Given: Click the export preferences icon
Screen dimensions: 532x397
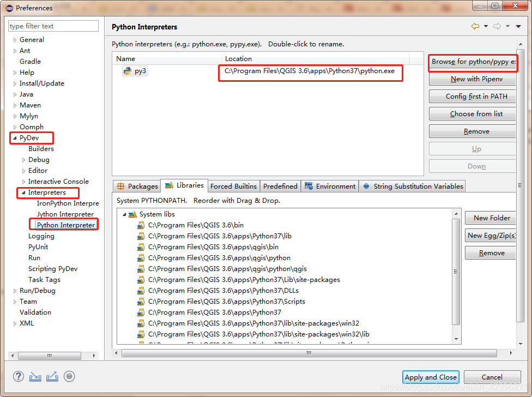Looking at the screenshot, I should coord(52,377).
